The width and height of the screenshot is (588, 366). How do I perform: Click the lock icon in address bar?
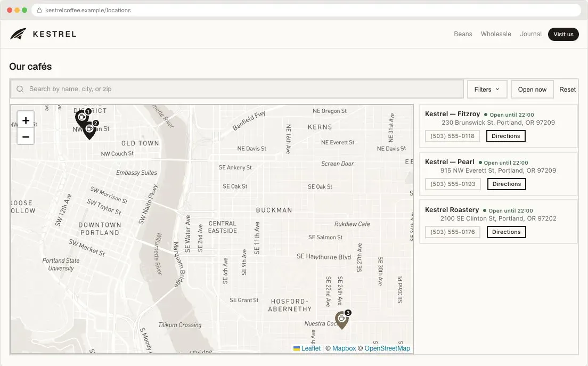[39, 10]
